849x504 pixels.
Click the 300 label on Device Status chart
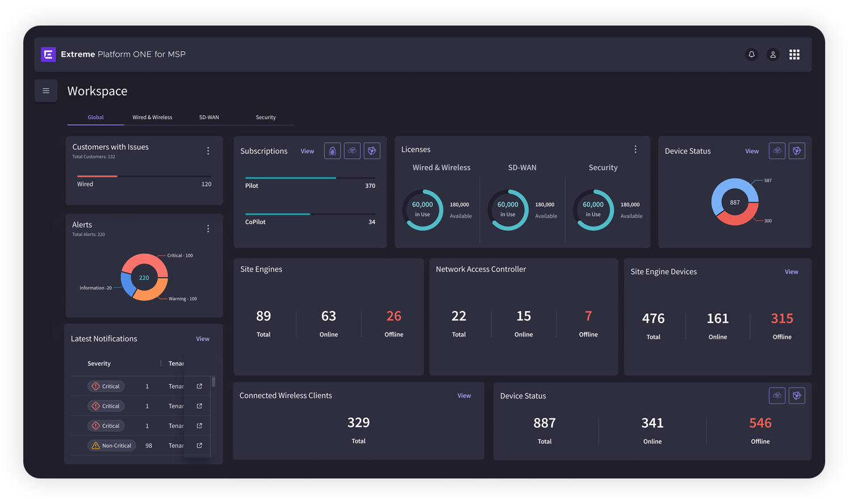[768, 221]
